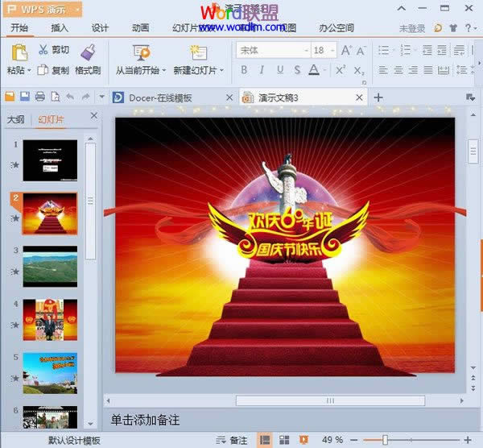Apply numbered list icon
The image size is (483, 448).
coord(406,50)
